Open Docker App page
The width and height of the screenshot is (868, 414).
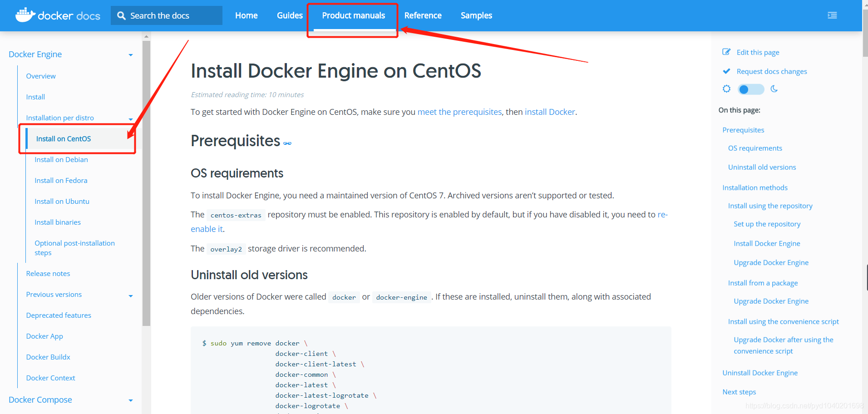[x=44, y=336]
